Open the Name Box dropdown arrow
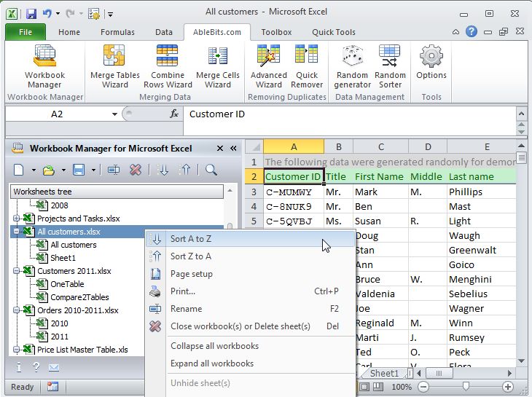Screen dimensions: 532x397 coord(114,114)
